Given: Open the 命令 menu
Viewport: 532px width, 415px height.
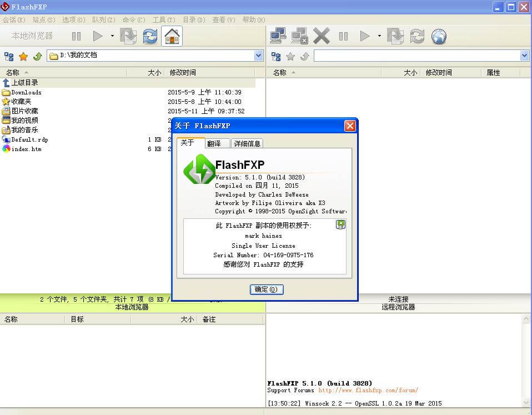Looking at the screenshot, I should point(134,19).
